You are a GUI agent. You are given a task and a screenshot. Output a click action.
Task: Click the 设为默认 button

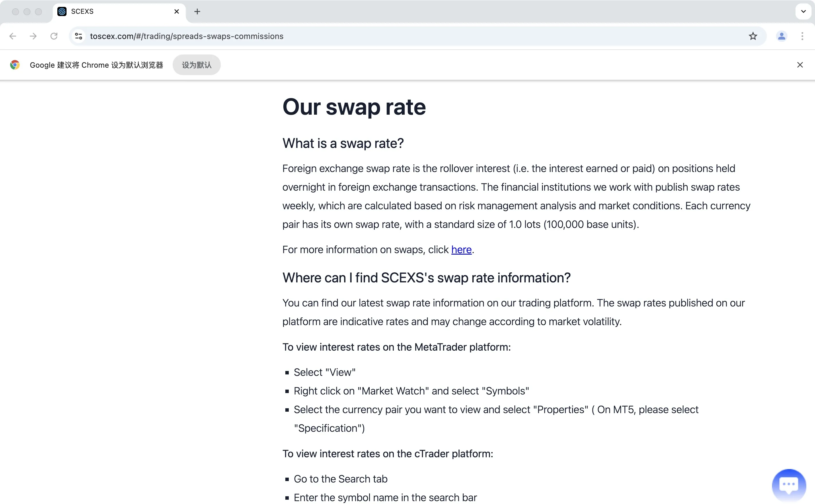pos(196,65)
